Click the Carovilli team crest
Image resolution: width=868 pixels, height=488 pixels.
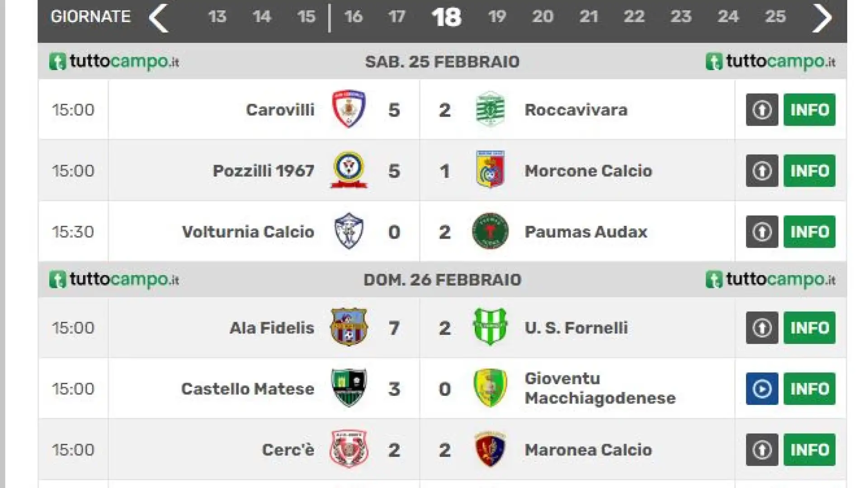(x=349, y=109)
